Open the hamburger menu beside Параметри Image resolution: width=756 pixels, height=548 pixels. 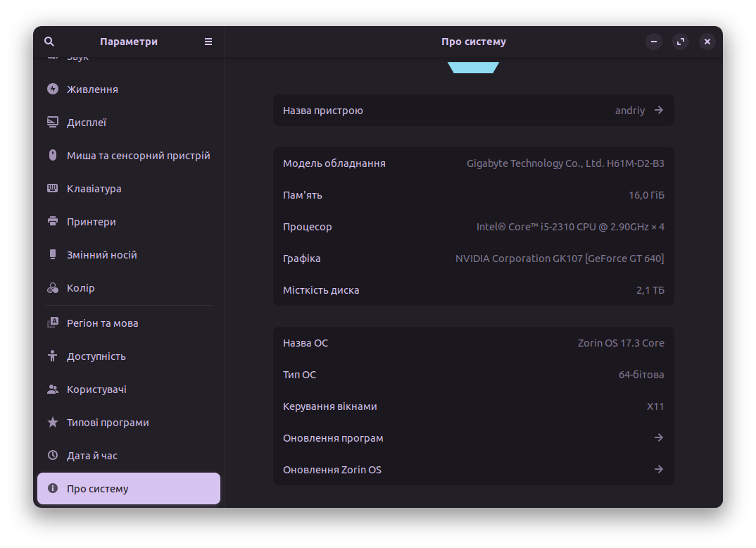point(208,42)
